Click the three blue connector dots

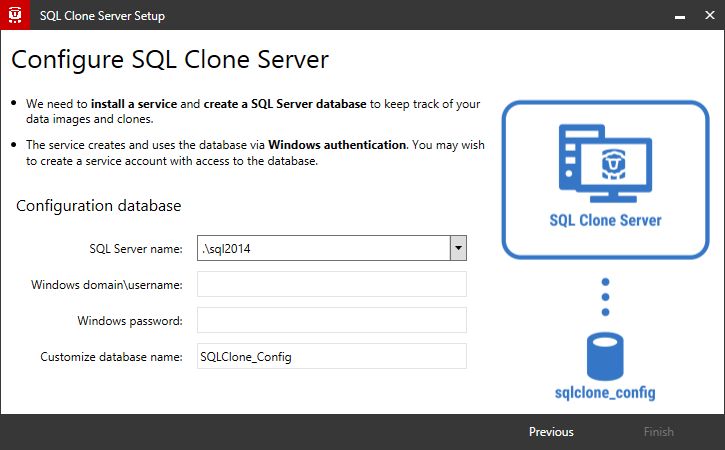pyautogui.click(x=605, y=296)
